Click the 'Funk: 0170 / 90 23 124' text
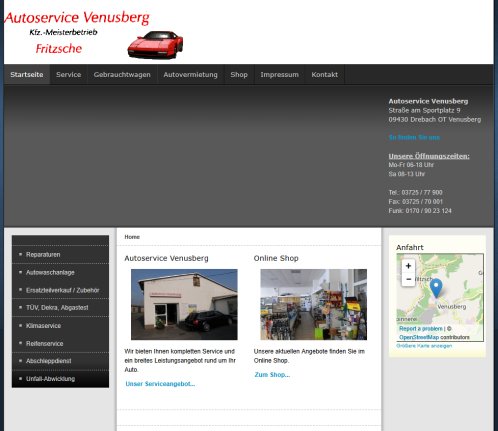 [x=420, y=211]
